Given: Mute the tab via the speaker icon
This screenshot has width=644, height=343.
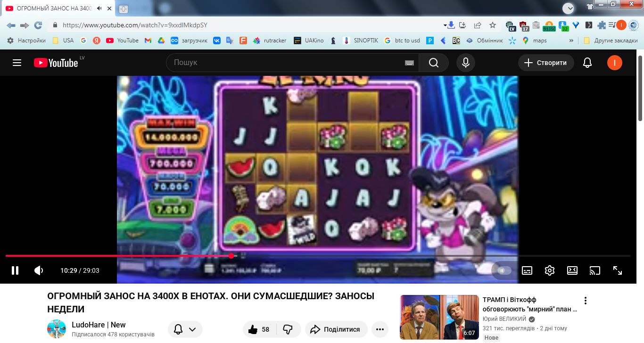Looking at the screenshot, I should [99, 8].
